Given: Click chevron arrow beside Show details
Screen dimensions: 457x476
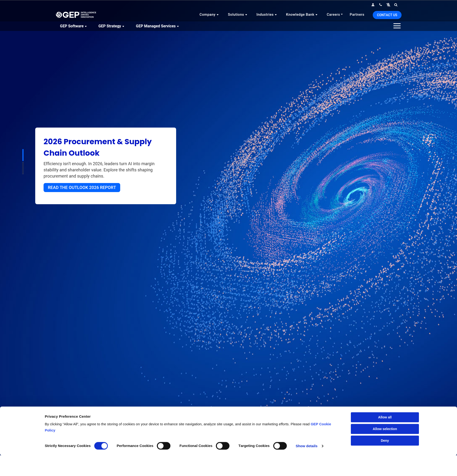Looking at the screenshot, I should coord(323,446).
